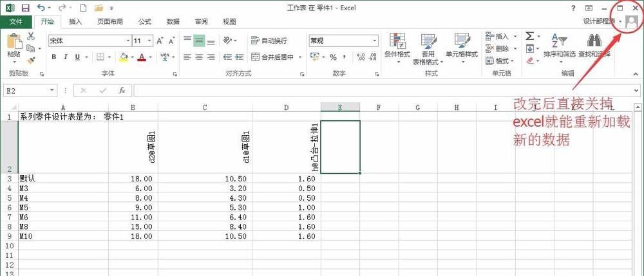Click the vertical scrollbar up arrow
This screenshot has height=276, width=644.
pos(637,106)
